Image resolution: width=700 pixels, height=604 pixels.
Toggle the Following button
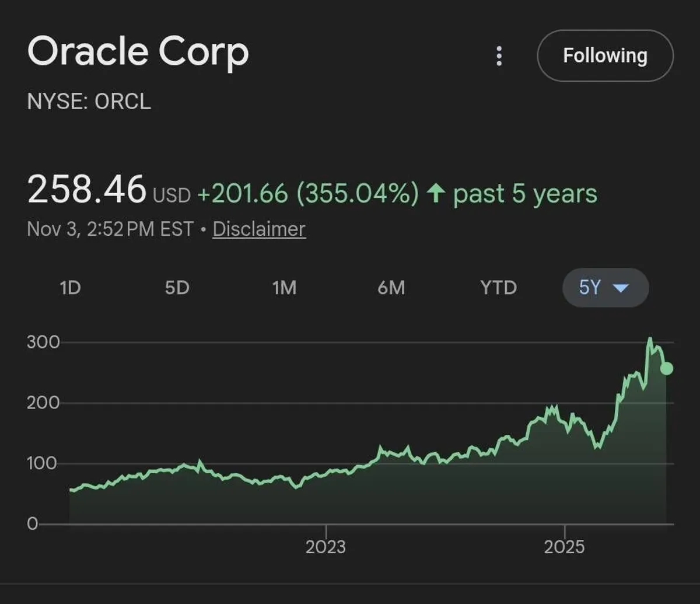[x=605, y=56]
